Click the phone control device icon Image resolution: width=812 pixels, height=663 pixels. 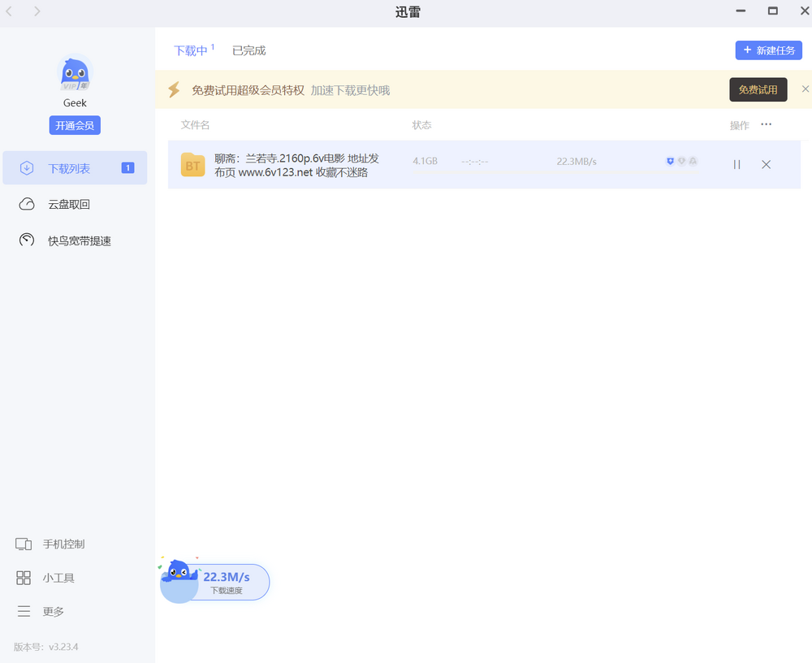tap(24, 544)
